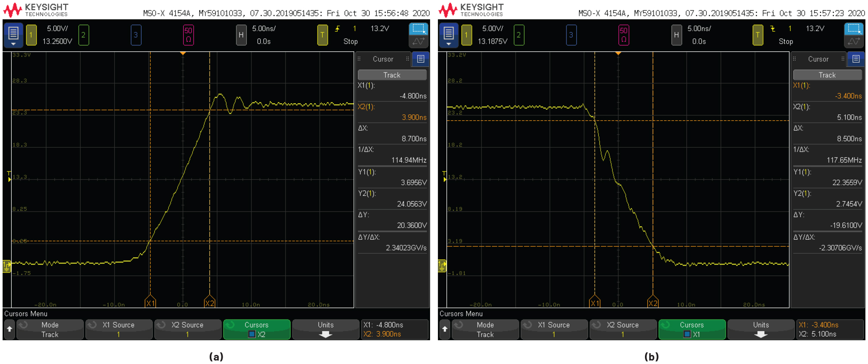
Task: Enable channel 3 in screenshot (b)
Action: point(571,35)
